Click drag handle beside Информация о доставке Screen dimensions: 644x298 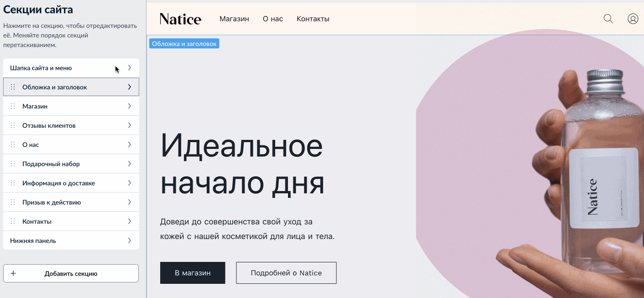coord(13,183)
